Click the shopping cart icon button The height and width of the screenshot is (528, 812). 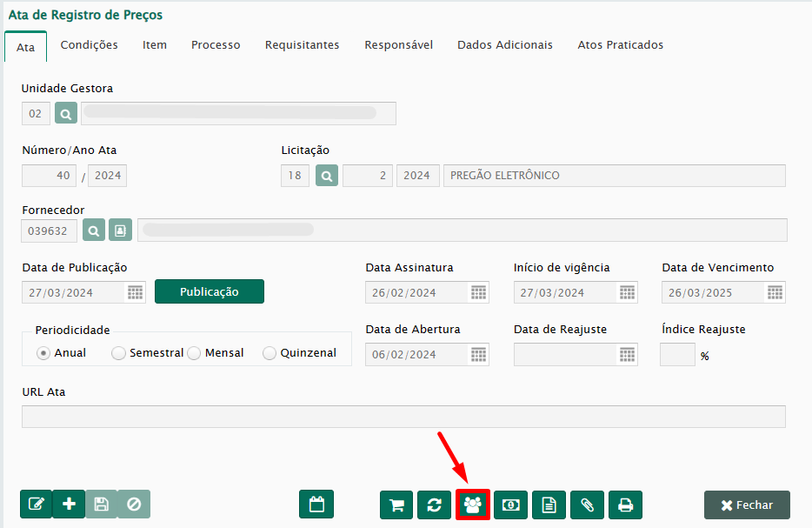click(396, 505)
